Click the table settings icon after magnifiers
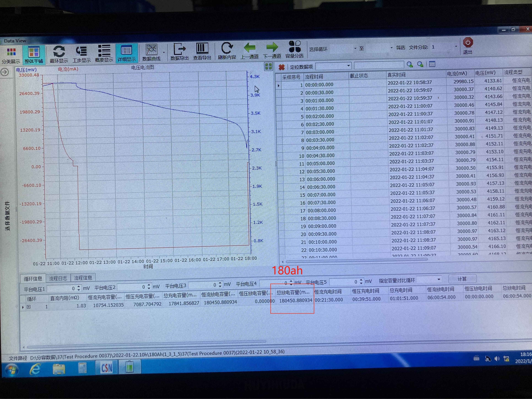 pos(432,64)
